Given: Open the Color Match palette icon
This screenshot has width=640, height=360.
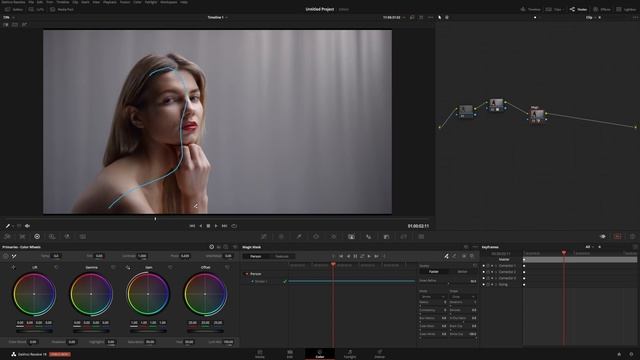Looking at the screenshot, I should coord(22,236).
